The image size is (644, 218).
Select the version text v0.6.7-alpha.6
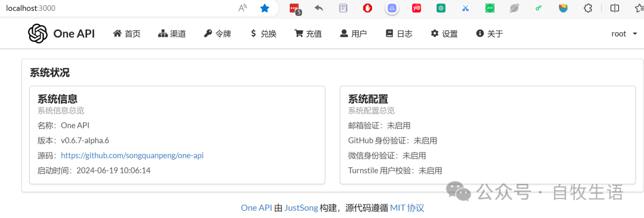[x=85, y=141]
